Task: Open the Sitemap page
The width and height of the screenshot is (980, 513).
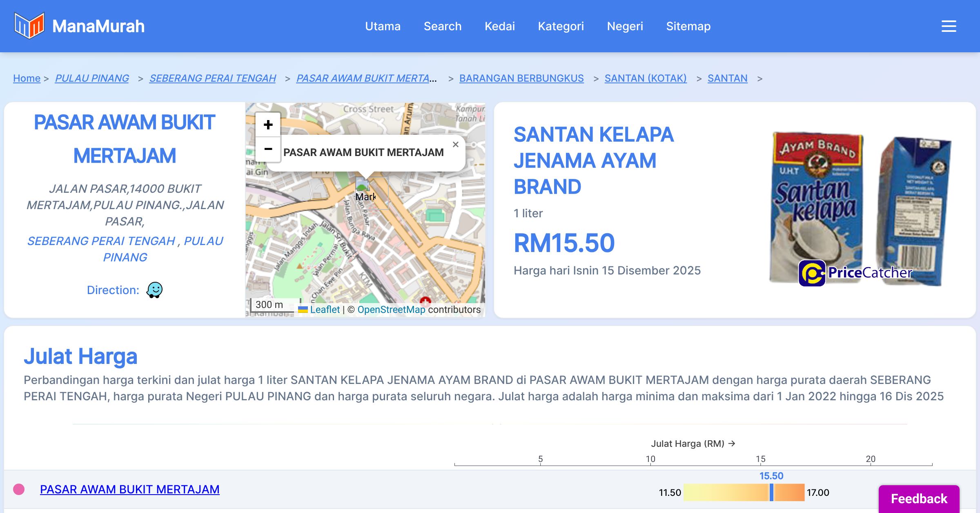Action: pos(688,26)
